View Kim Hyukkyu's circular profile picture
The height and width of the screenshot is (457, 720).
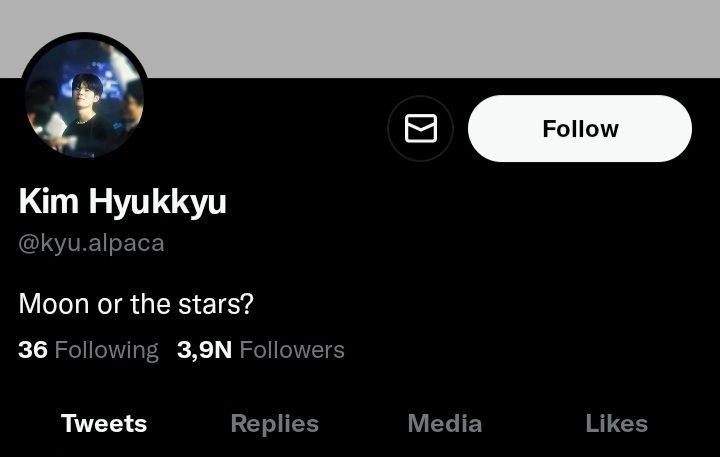(x=84, y=97)
